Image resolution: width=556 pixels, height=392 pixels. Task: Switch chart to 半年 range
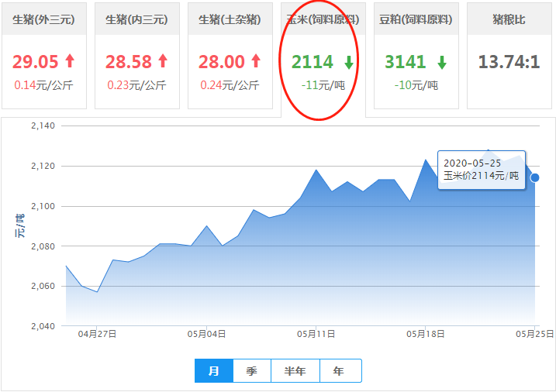[x=295, y=371]
